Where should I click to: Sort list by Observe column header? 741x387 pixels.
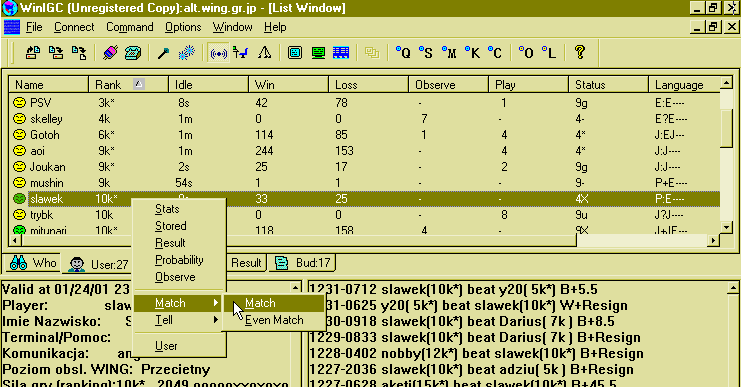[x=448, y=85]
